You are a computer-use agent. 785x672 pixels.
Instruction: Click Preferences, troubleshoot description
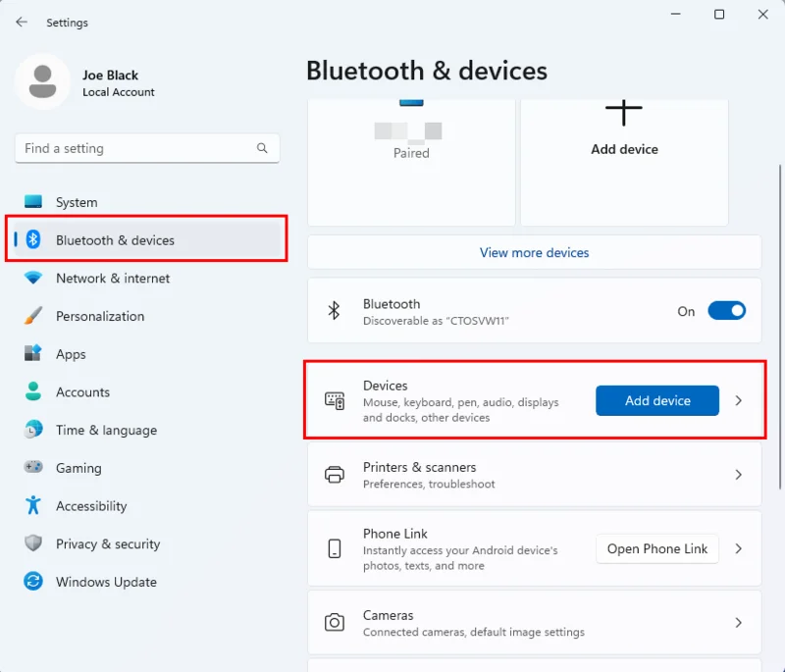click(429, 484)
